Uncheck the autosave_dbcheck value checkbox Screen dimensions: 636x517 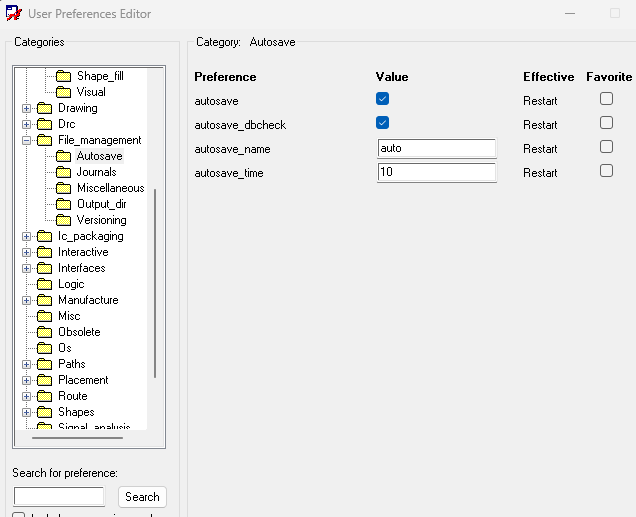pos(382,122)
